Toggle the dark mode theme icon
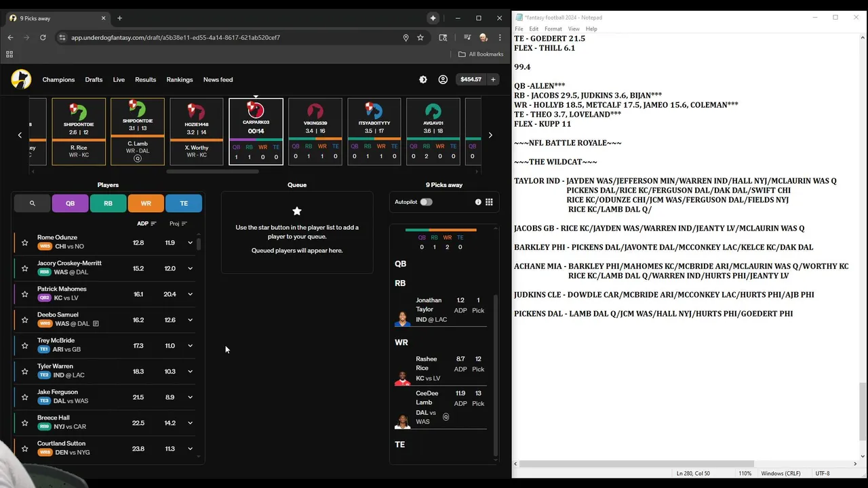 pyautogui.click(x=423, y=79)
